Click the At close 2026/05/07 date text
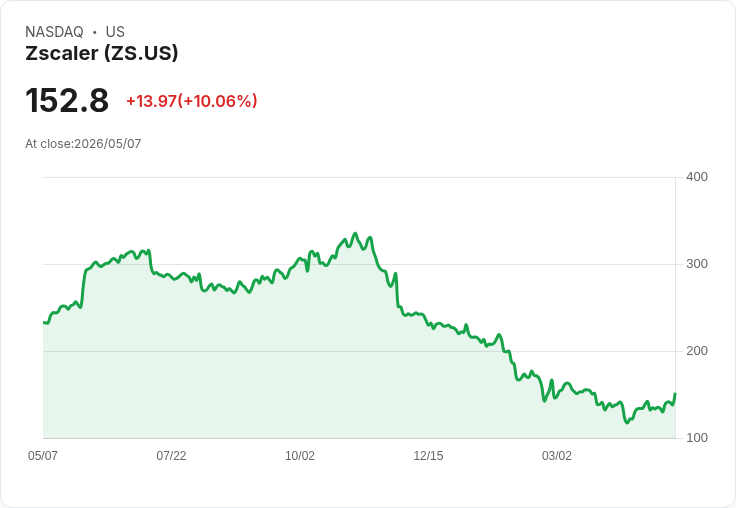The height and width of the screenshot is (508, 736). 83,144
